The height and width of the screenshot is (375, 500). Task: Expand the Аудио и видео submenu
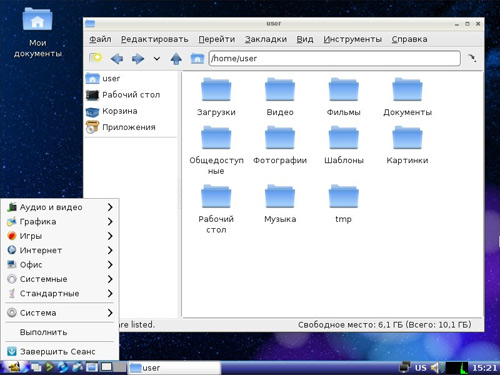point(60,207)
